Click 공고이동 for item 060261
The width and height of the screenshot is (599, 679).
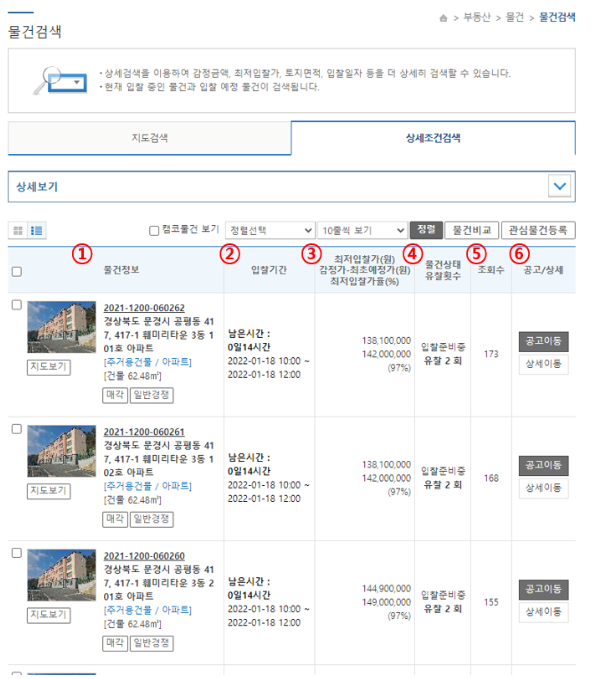544,466
